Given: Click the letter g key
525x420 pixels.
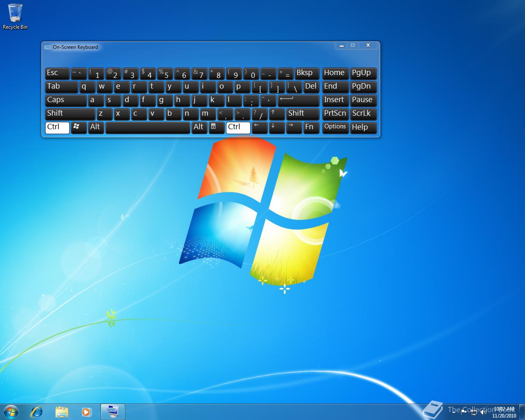Looking at the screenshot, I should click(165, 100).
